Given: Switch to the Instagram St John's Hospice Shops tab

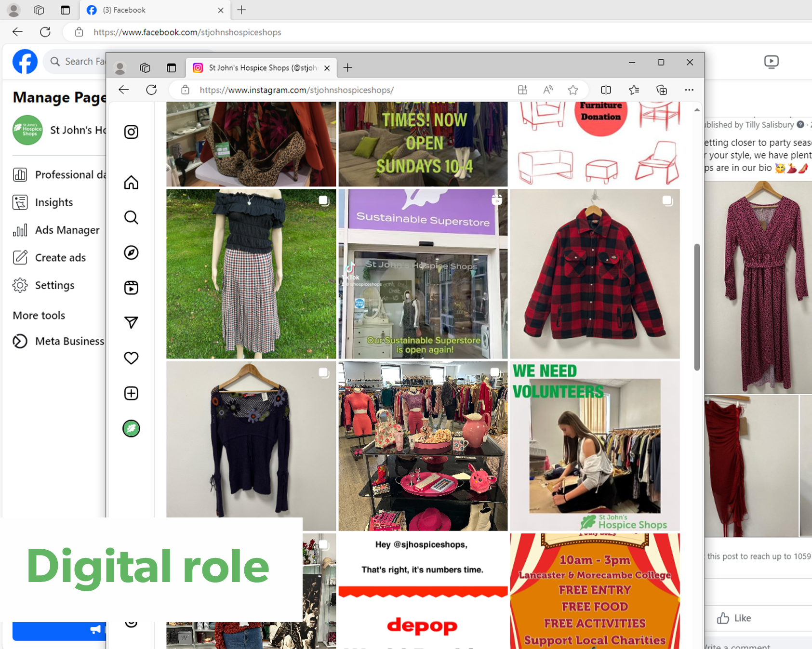Looking at the screenshot, I should 262,68.
